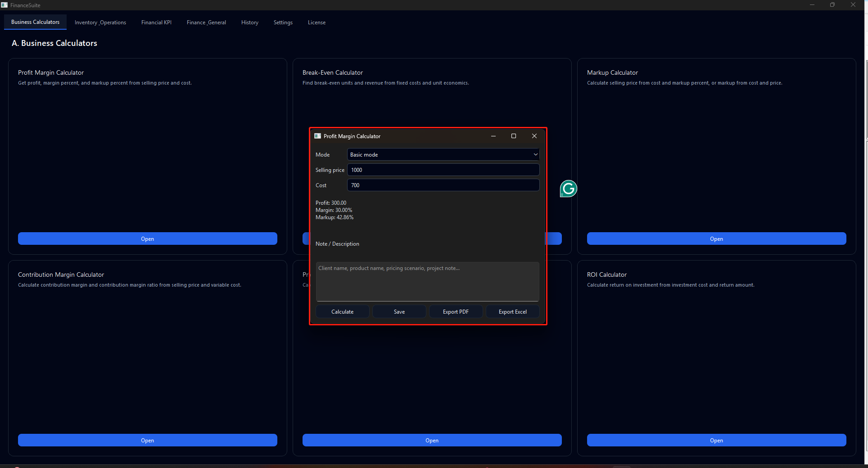Click the Grammarly floating icon
Viewport: 868px width, 468px height.
[x=569, y=189]
